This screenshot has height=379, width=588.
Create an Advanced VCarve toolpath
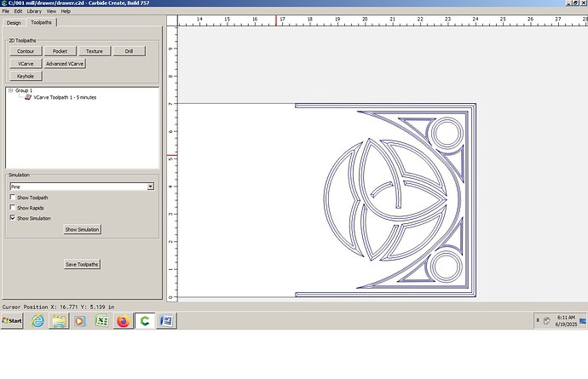(x=65, y=64)
